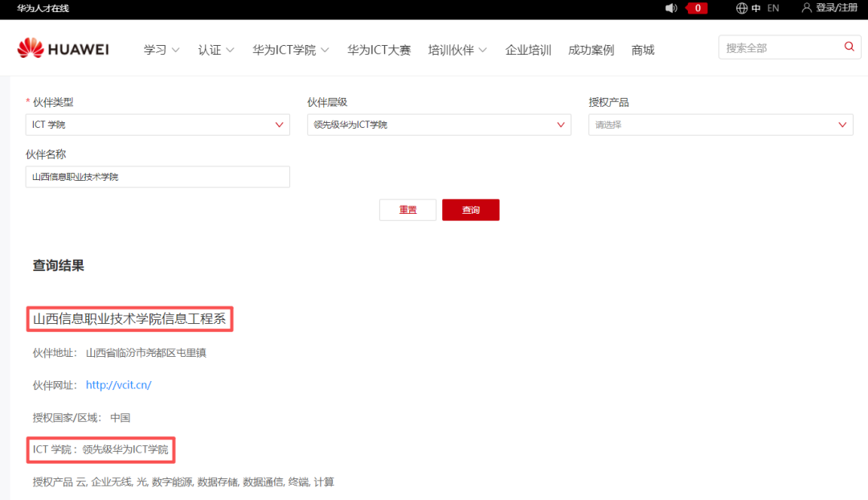Click the person icon beside 登录/注册

806,8
